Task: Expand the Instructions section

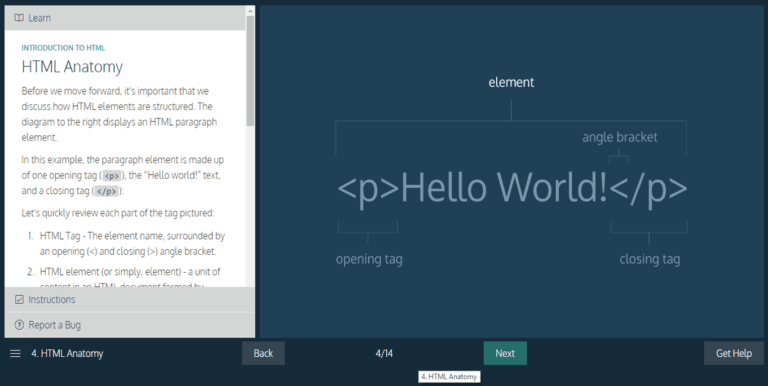Action: (x=130, y=299)
